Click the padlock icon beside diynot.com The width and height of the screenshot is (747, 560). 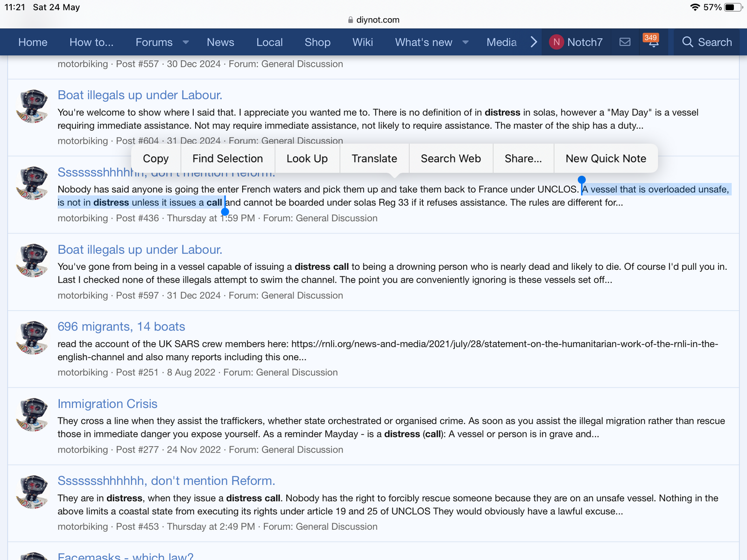coord(351,20)
